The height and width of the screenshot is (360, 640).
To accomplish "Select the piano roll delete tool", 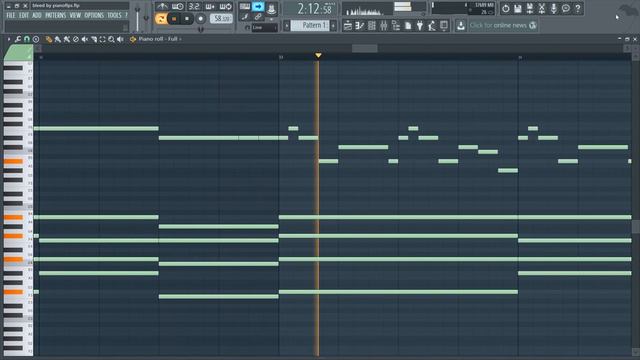I will coord(76,39).
